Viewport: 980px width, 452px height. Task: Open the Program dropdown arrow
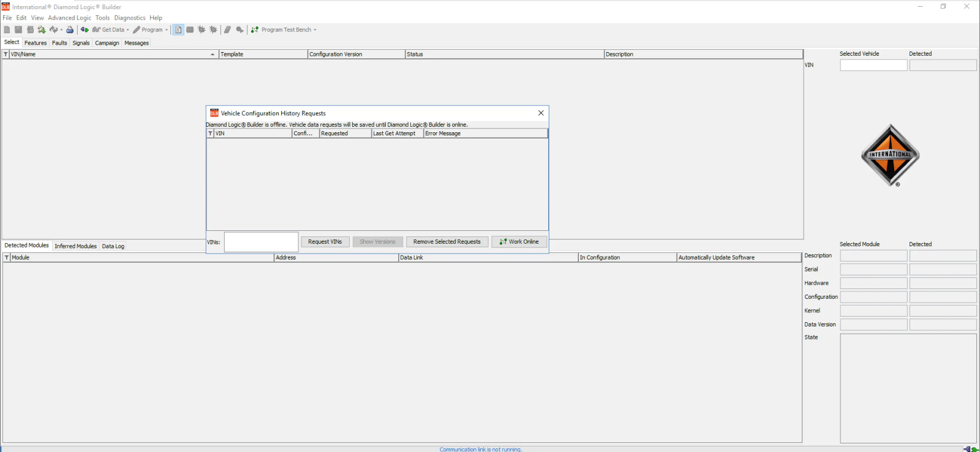pos(167,29)
